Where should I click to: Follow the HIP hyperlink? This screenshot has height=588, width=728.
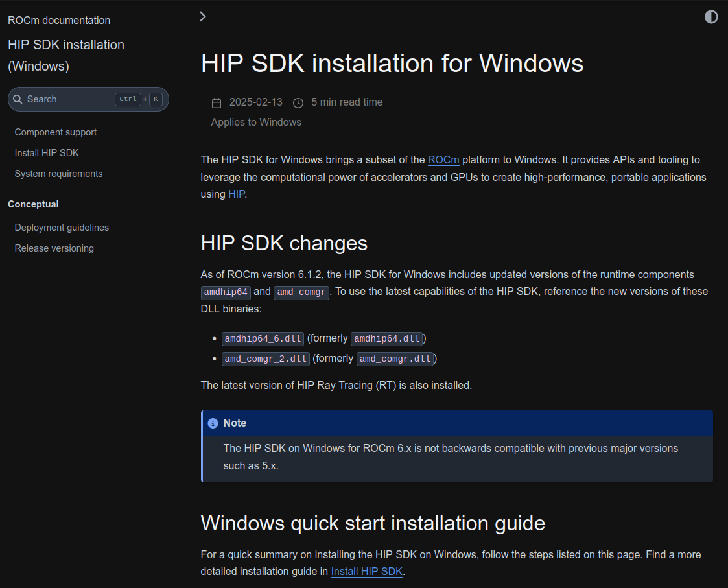point(237,194)
